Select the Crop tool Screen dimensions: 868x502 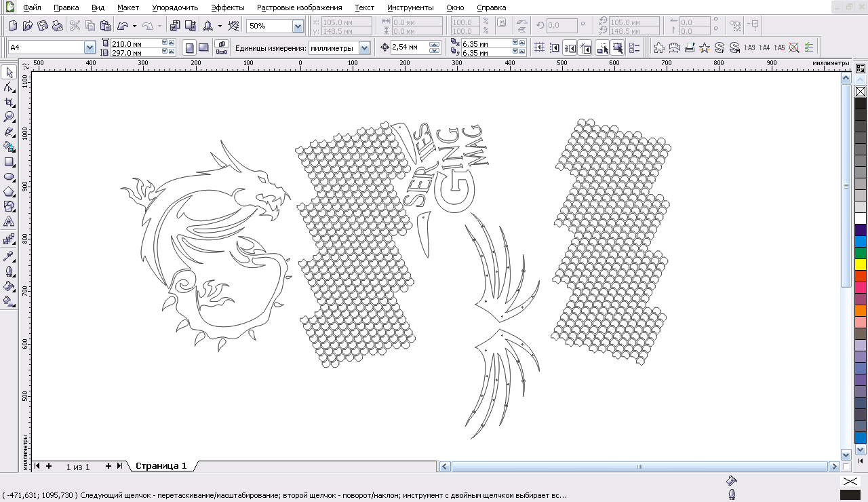click(x=9, y=102)
